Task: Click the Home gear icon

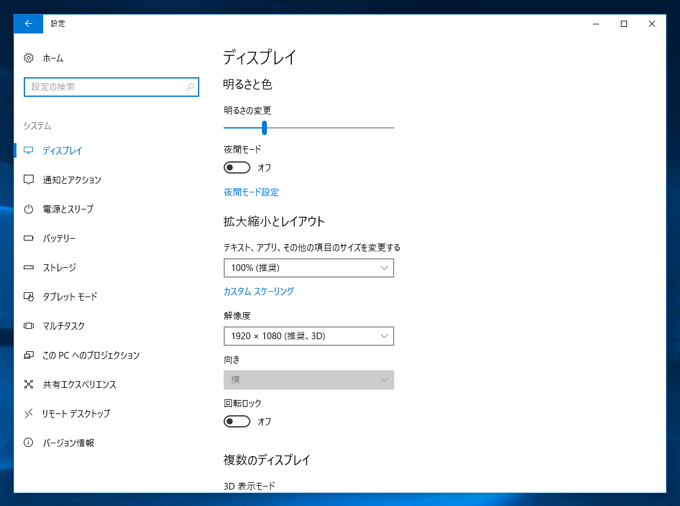Action: [x=29, y=58]
